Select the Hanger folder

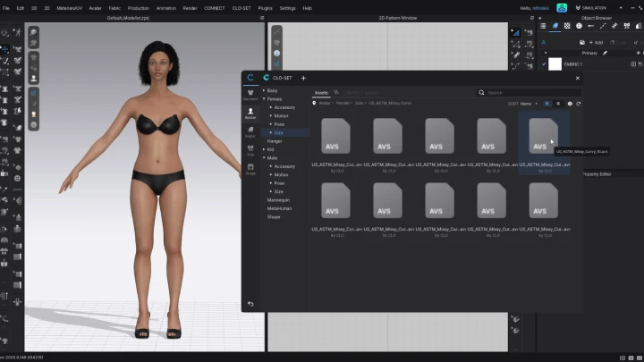point(275,141)
